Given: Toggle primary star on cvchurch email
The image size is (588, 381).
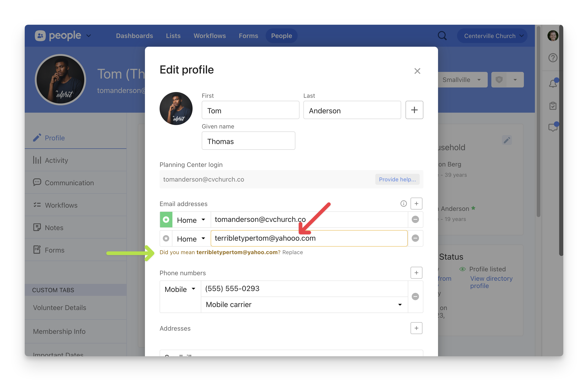Looking at the screenshot, I should point(166,220).
